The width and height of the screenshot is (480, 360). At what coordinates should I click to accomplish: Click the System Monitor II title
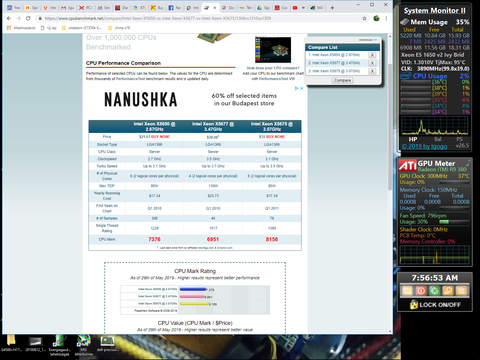pyautogui.click(x=435, y=11)
